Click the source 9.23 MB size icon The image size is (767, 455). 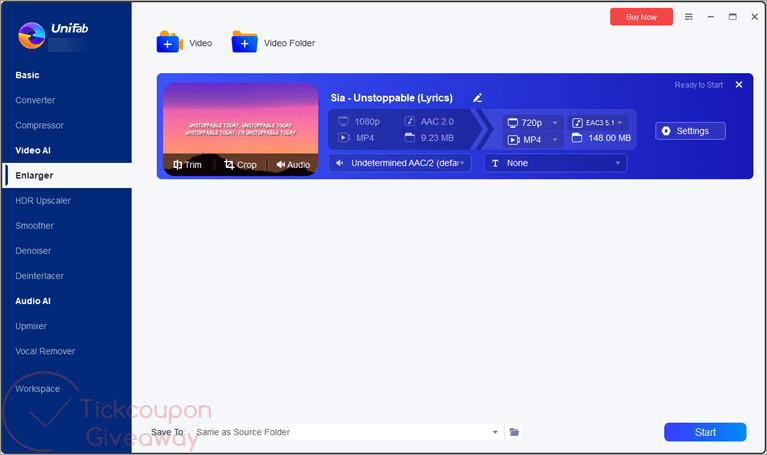click(x=410, y=138)
